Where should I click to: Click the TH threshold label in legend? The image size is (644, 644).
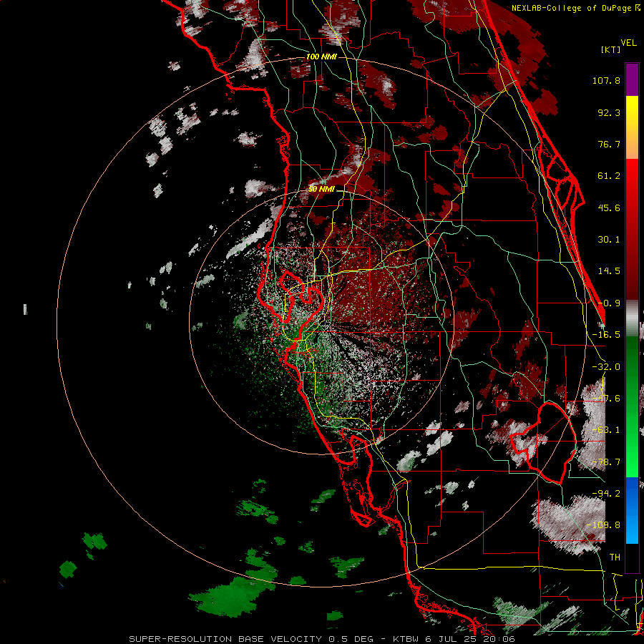(x=615, y=557)
